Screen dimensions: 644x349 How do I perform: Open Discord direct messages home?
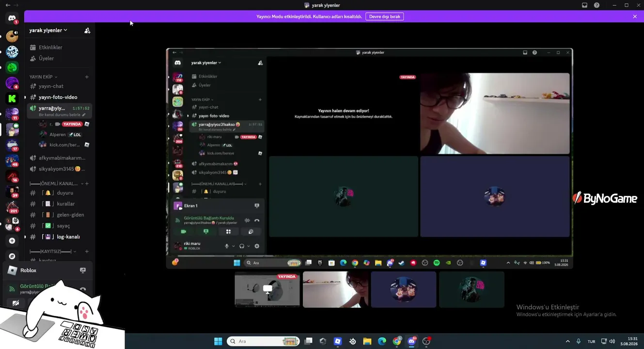pyautogui.click(x=12, y=18)
